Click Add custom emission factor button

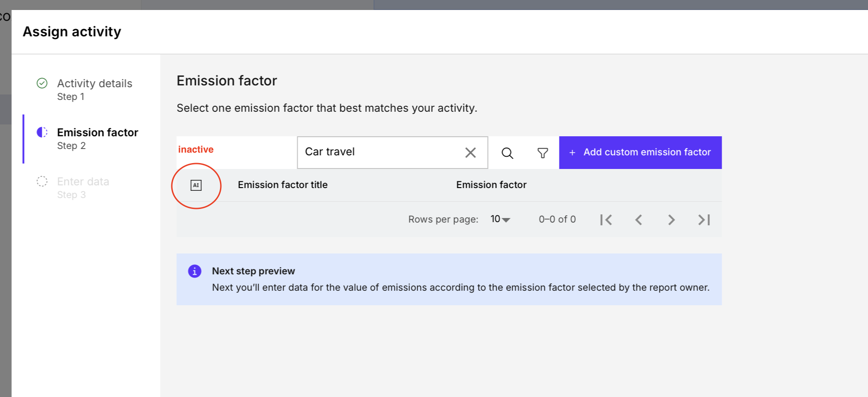tap(640, 153)
